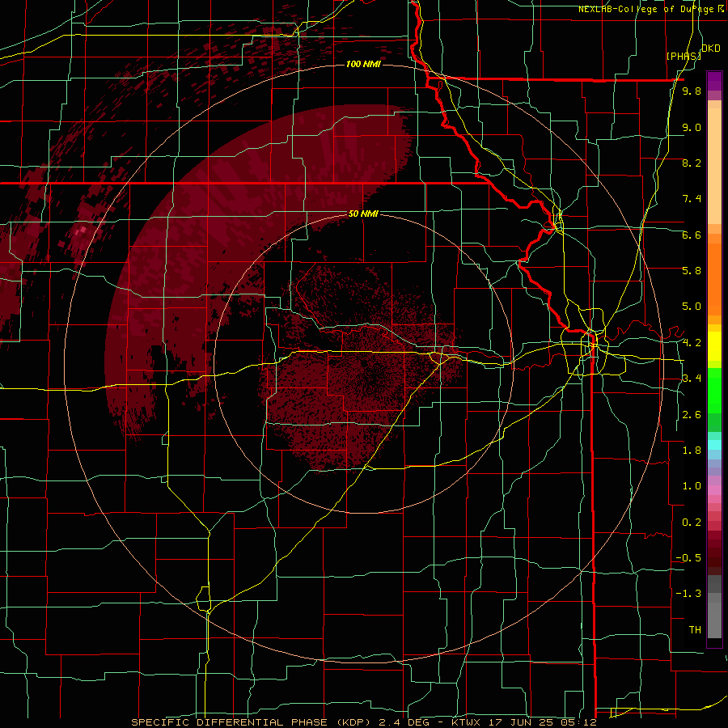This screenshot has height=728, width=728.
Task: Click the Specific Differential Phase caption
Action: coord(363,722)
